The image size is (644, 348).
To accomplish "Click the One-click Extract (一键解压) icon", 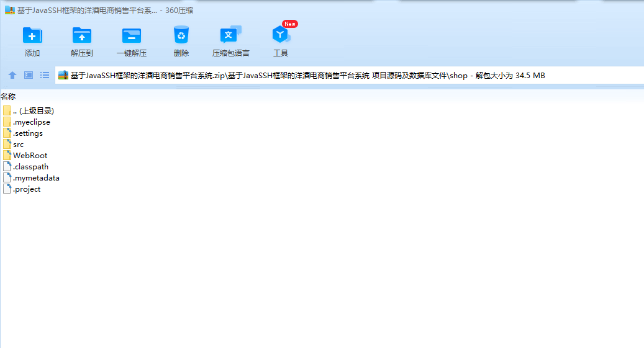I will [x=132, y=36].
